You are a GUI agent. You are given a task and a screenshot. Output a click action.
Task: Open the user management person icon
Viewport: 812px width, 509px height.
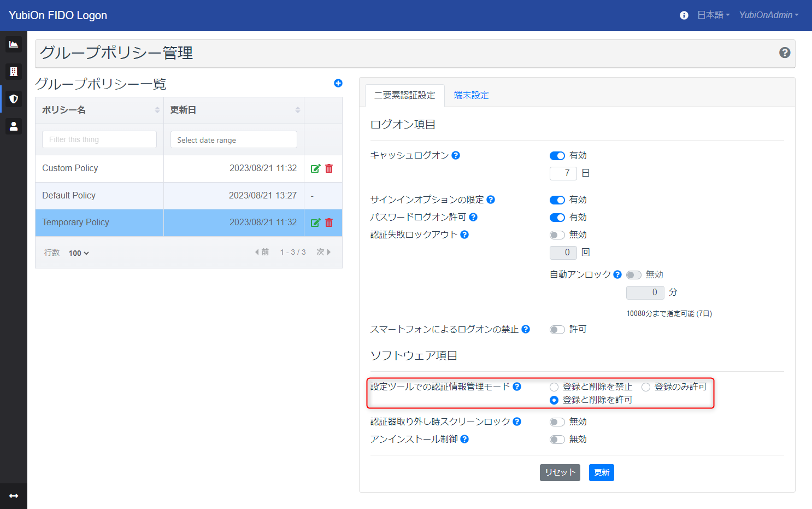pyautogui.click(x=14, y=126)
